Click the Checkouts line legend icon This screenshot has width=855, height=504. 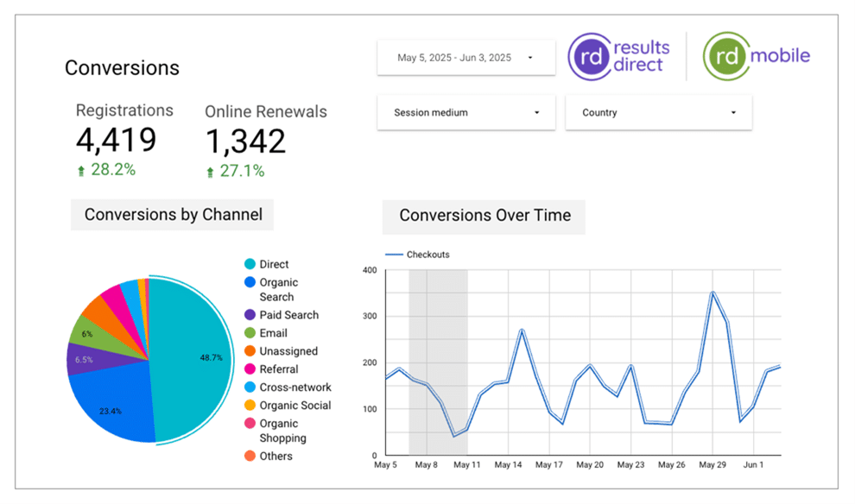point(396,254)
